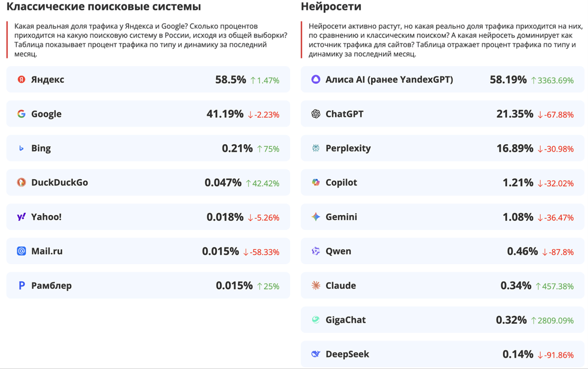Click the Yahoo! logo icon
Viewport: 588px width, 369px height.
pyautogui.click(x=21, y=217)
